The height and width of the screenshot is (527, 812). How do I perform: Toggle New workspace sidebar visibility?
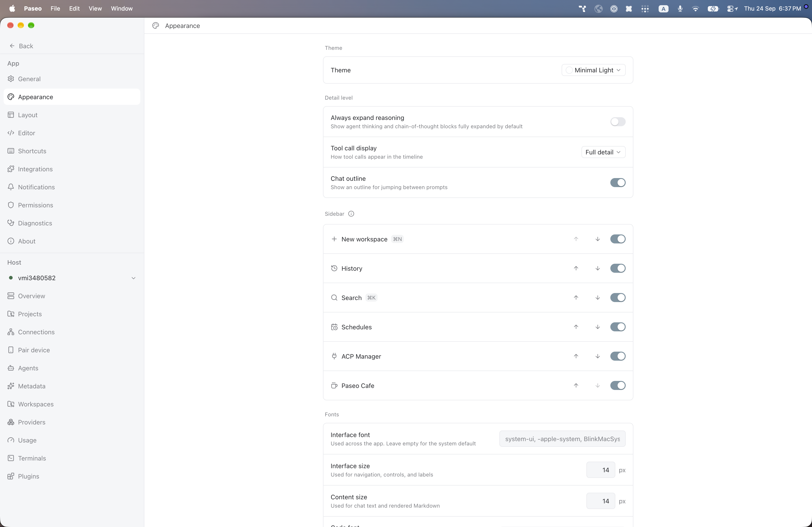(x=618, y=239)
